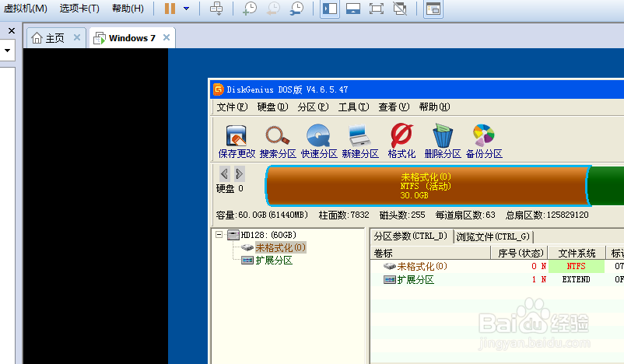Switch to 分区参数(CTRL_D) tab
The width and height of the screenshot is (624, 364).
click(x=411, y=236)
